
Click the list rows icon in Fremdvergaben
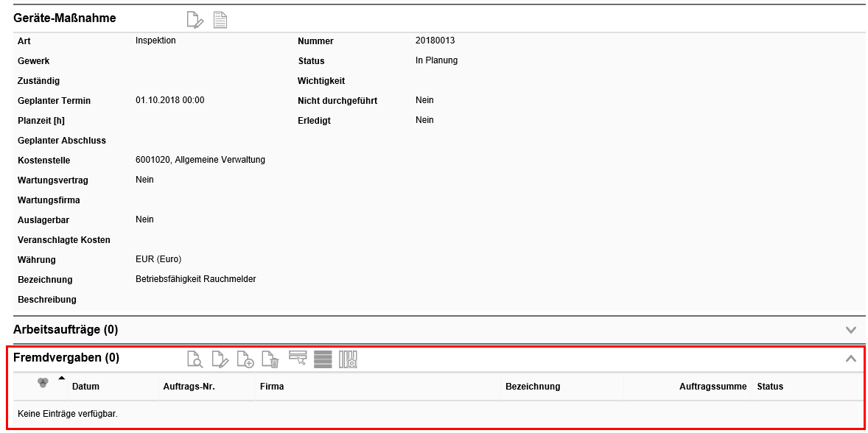[323, 359]
